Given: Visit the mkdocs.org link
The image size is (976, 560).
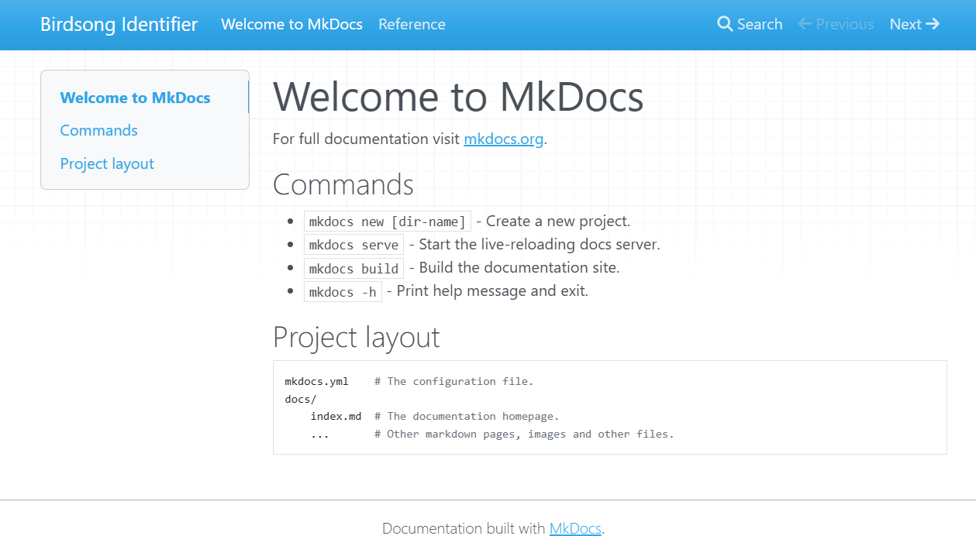Looking at the screenshot, I should click(503, 139).
